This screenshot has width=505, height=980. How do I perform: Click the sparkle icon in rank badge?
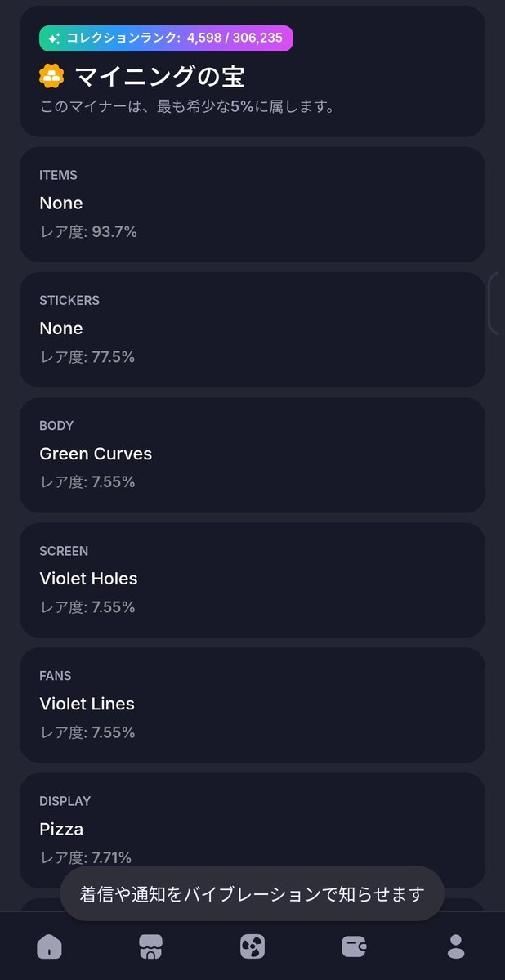tap(54, 38)
